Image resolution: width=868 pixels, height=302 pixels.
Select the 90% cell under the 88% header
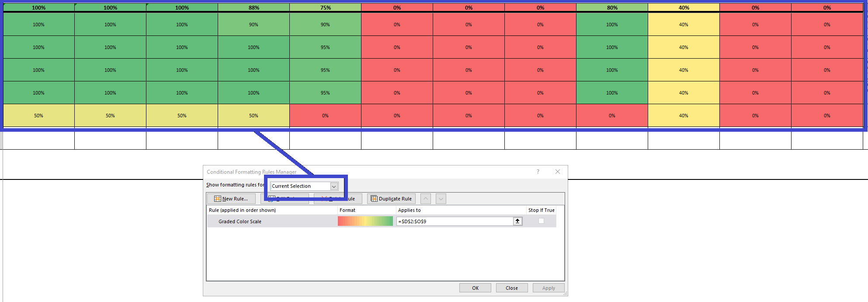pos(254,25)
